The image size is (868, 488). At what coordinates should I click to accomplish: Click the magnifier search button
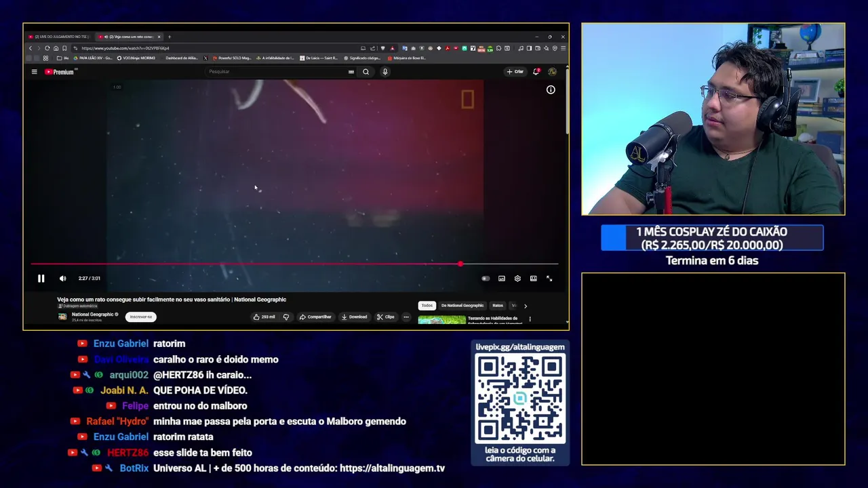pos(366,71)
